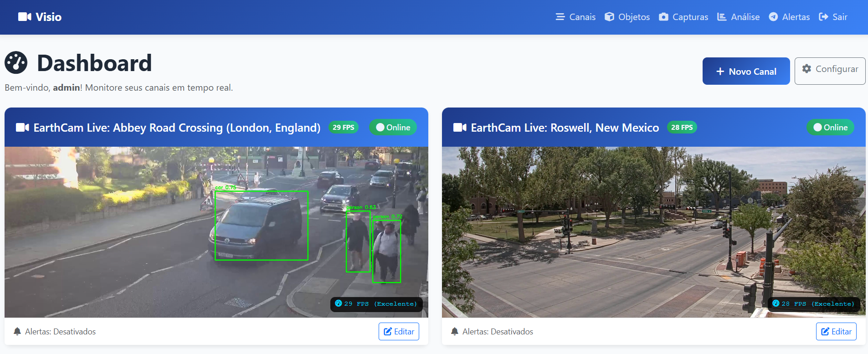
Task: Click the sign-out arrow icon beside Sair
Action: (823, 17)
